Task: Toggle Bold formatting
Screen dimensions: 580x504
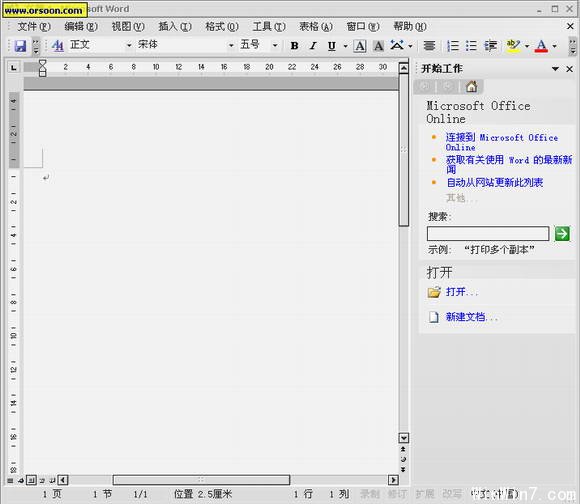Action: coord(294,46)
